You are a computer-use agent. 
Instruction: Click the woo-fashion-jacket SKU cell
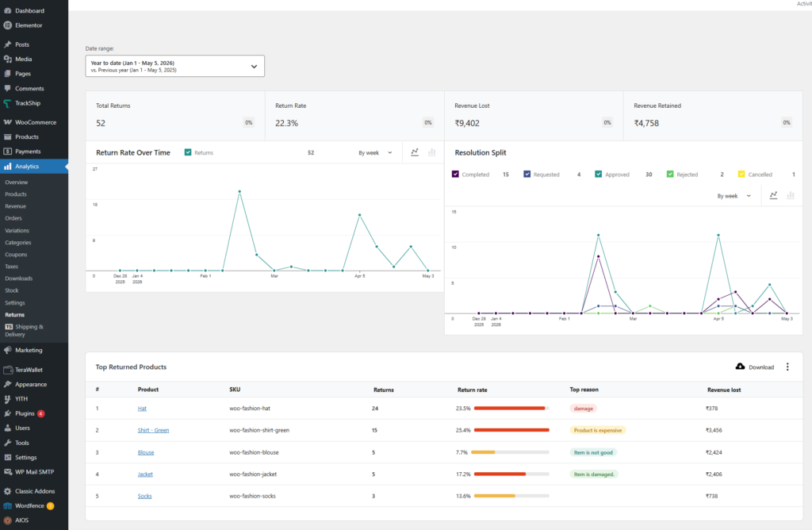click(253, 474)
